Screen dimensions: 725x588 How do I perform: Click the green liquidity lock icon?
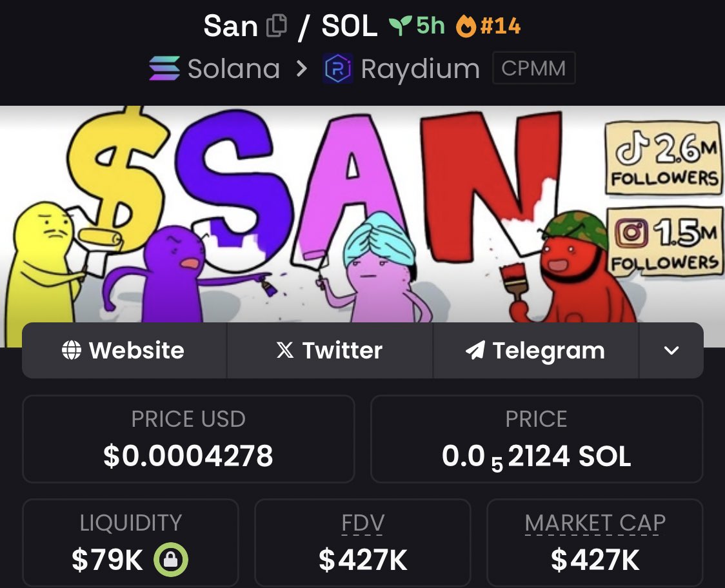(x=171, y=560)
